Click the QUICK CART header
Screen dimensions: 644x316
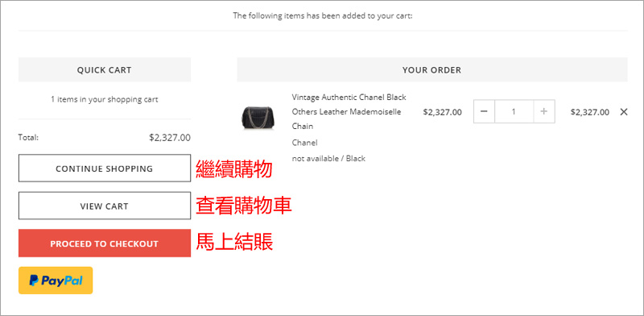click(105, 70)
